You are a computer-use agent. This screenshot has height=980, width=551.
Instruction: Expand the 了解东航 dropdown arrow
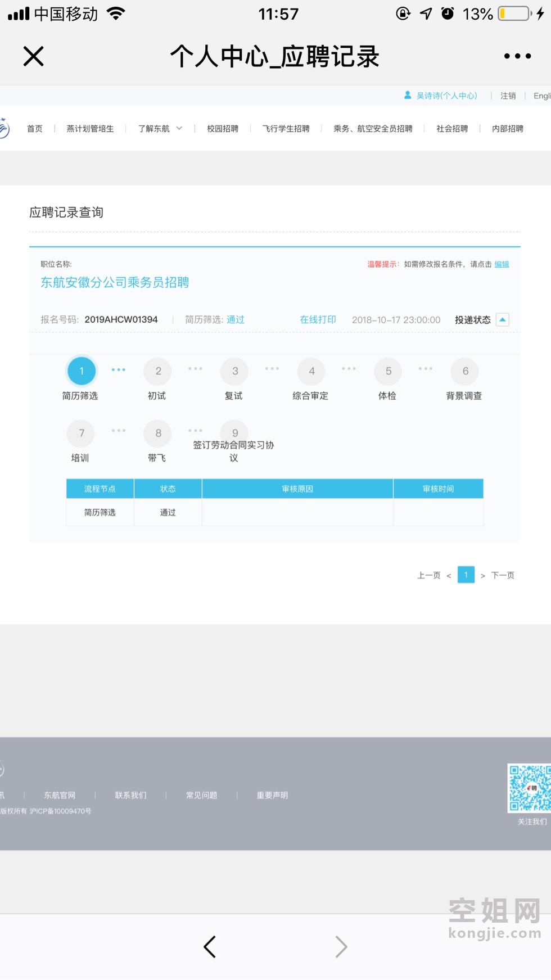(179, 128)
